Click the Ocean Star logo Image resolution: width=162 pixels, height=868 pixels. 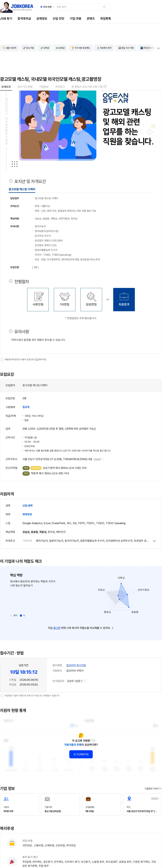[116, 98]
